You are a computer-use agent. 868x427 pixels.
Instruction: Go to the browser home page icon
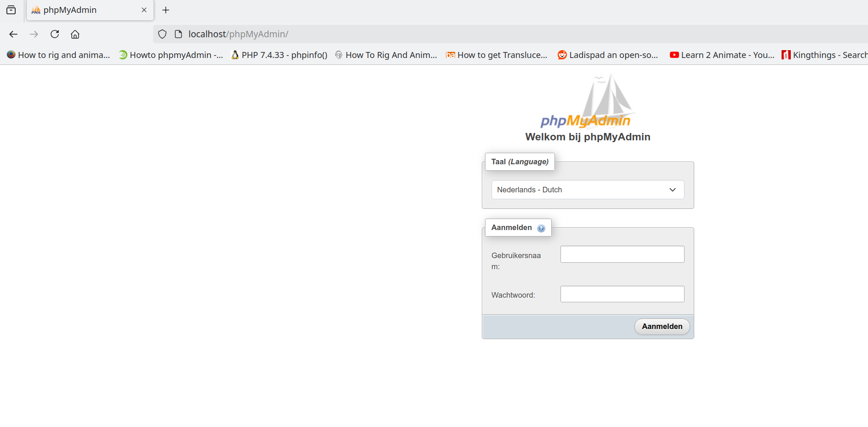click(75, 34)
